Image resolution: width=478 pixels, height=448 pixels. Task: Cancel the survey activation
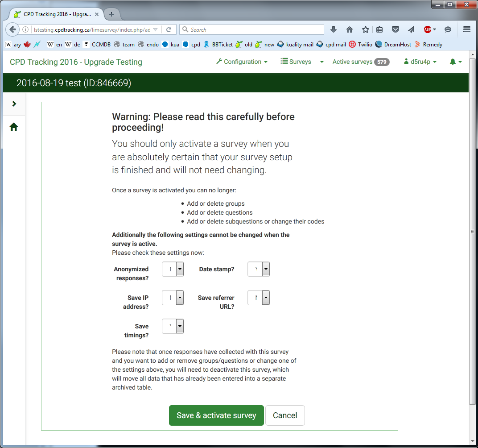(285, 415)
